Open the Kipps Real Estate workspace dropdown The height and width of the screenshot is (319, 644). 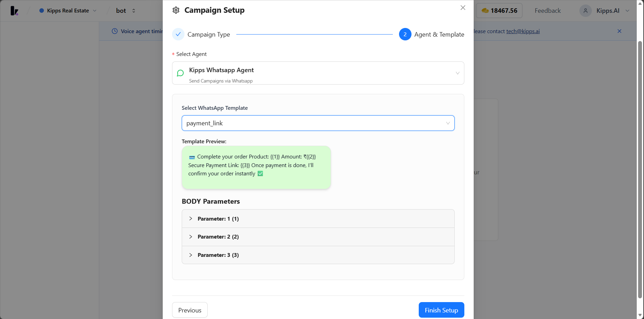pyautogui.click(x=68, y=11)
